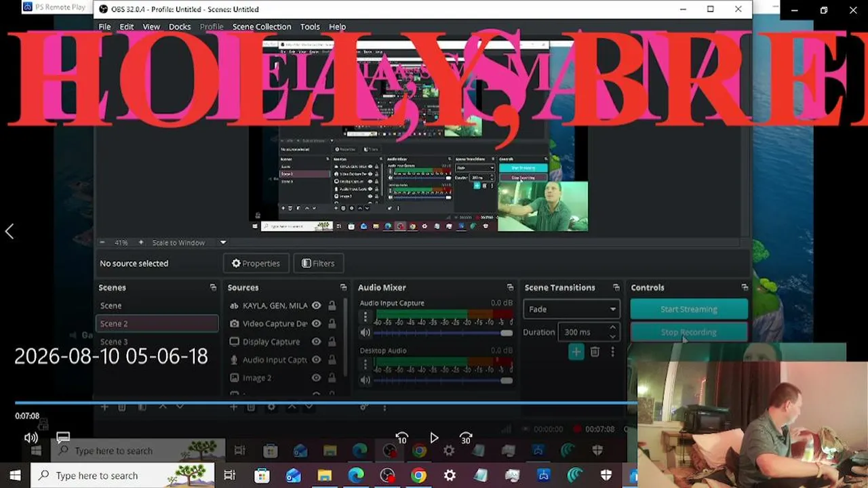Open the Tools menu in OBS
This screenshot has width=868, height=488.
(x=310, y=26)
